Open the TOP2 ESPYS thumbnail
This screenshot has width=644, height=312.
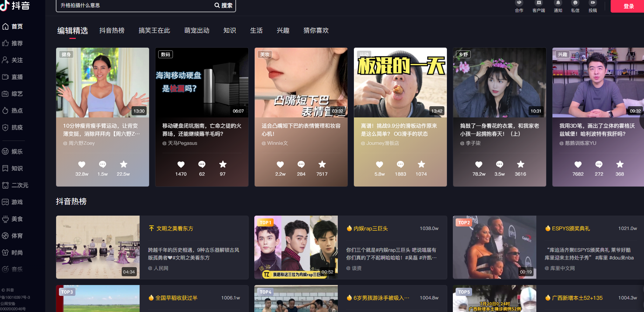(495, 247)
